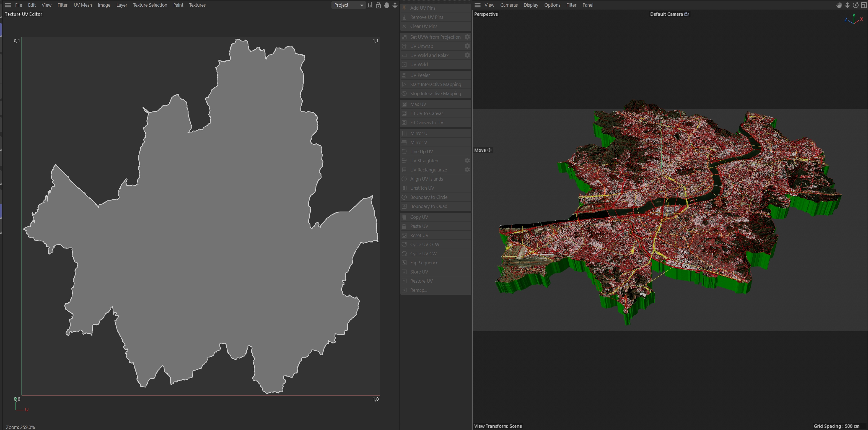
Task: Click the pan hand icon in UV editor
Action: [387, 5]
